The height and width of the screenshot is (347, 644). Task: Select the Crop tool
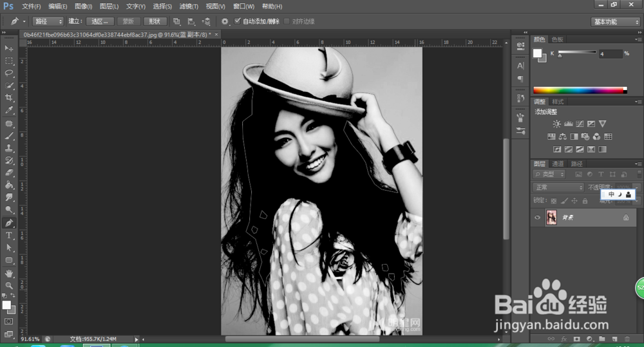click(9, 97)
